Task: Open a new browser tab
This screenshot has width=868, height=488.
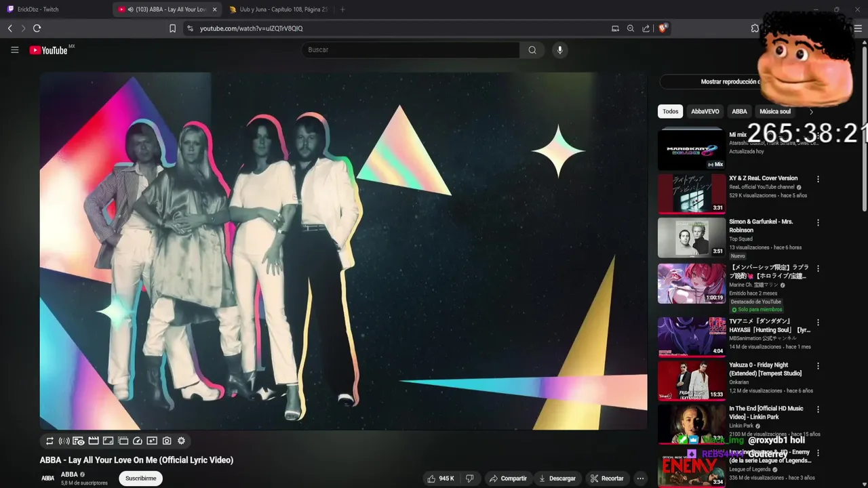Action: pyautogui.click(x=342, y=9)
